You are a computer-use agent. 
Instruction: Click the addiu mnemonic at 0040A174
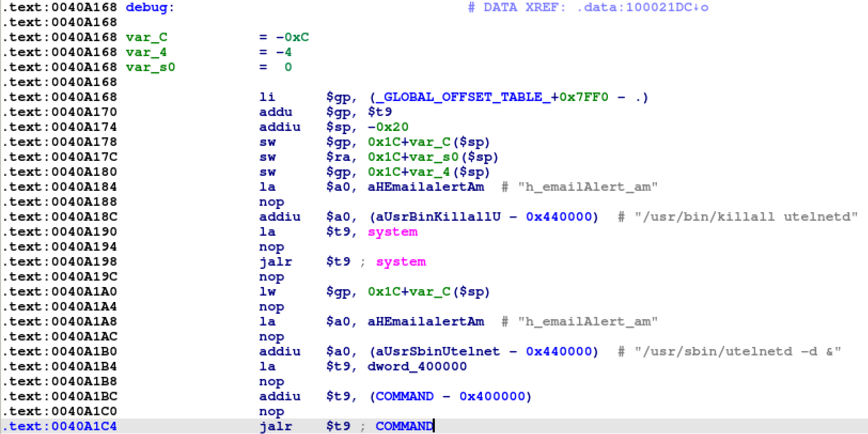tap(280, 127)
